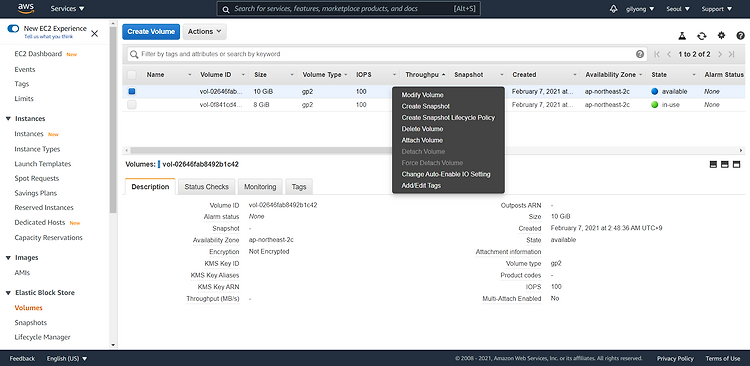
Task: Open the notifications bell icon
Action: coord(614,9)
